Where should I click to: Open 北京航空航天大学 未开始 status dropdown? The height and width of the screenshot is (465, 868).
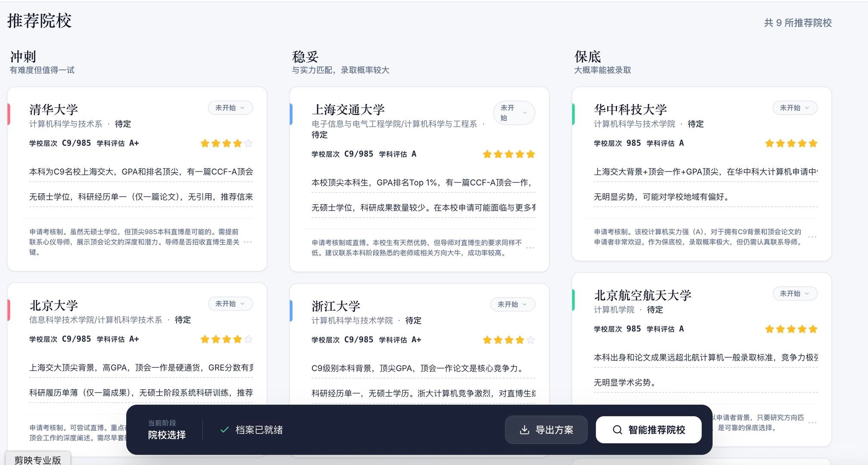795,294
